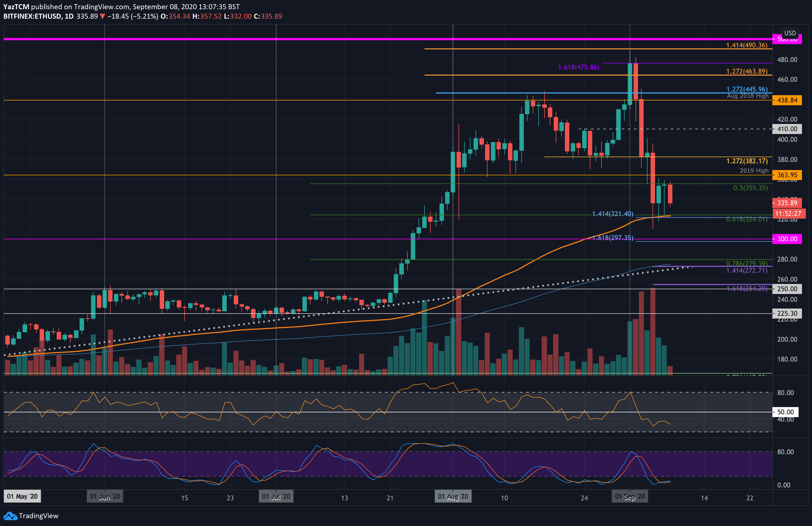
Task: Click the orange 438.84 price label
Action: click(787, 100)
